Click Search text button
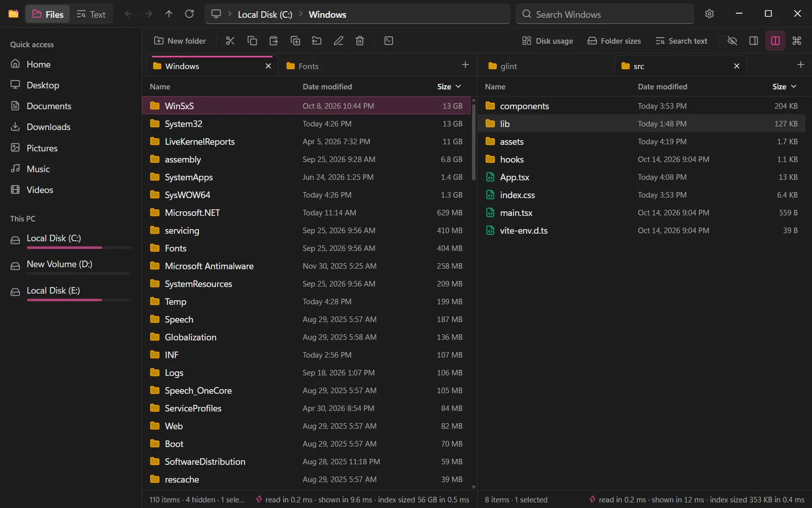Screen dimensions: 812x508 pyautogui.click(x=682, y=41)
